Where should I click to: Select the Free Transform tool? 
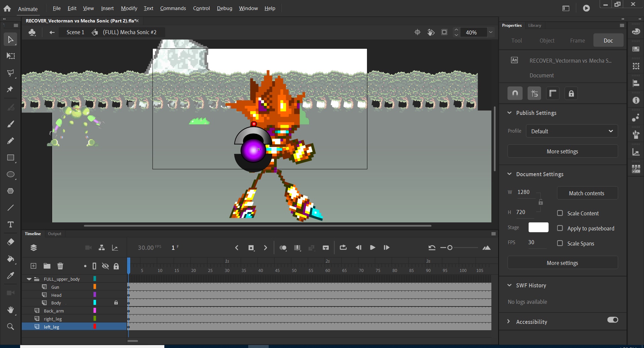(10, 56)
